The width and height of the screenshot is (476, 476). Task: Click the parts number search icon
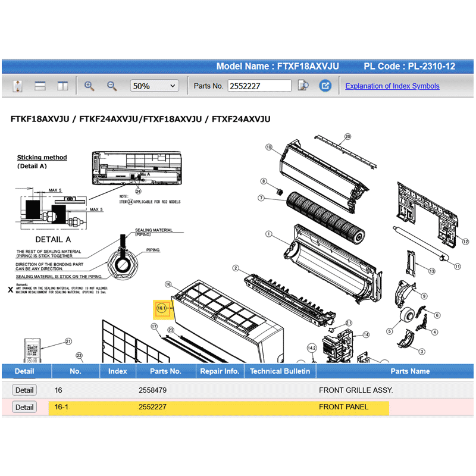303,86
